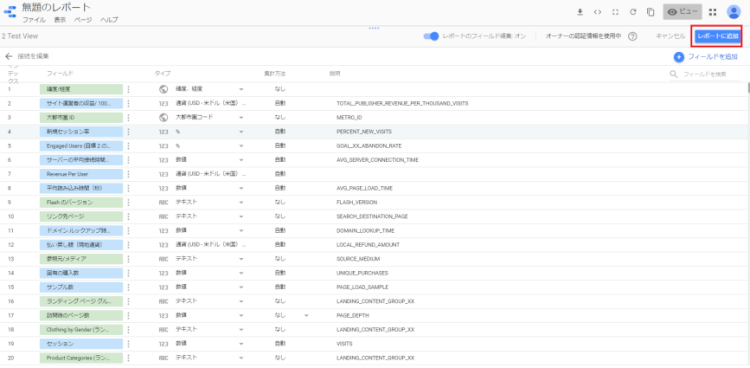750x368 pixels.
Task: Click ABC type icon in Flash のバージョン row
Action: (x=163, y=202)
